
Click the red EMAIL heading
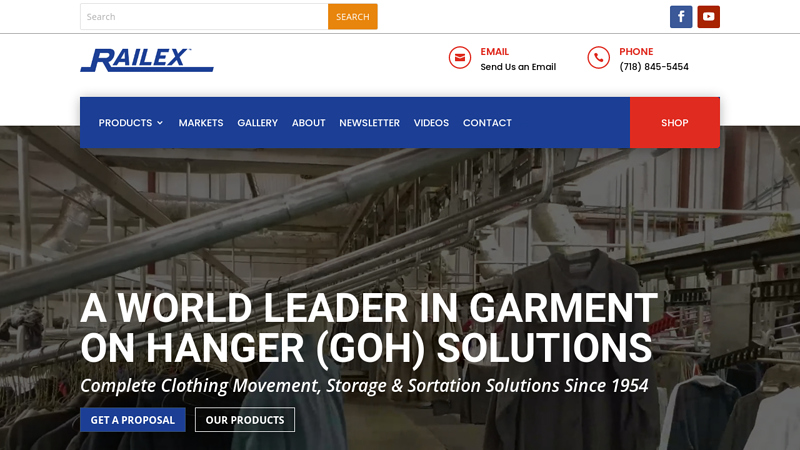point(494,52)
